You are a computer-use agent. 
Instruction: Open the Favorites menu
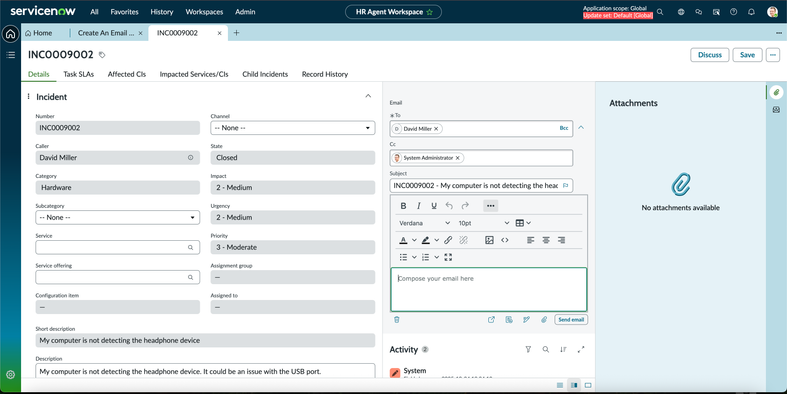pos(124,12)
